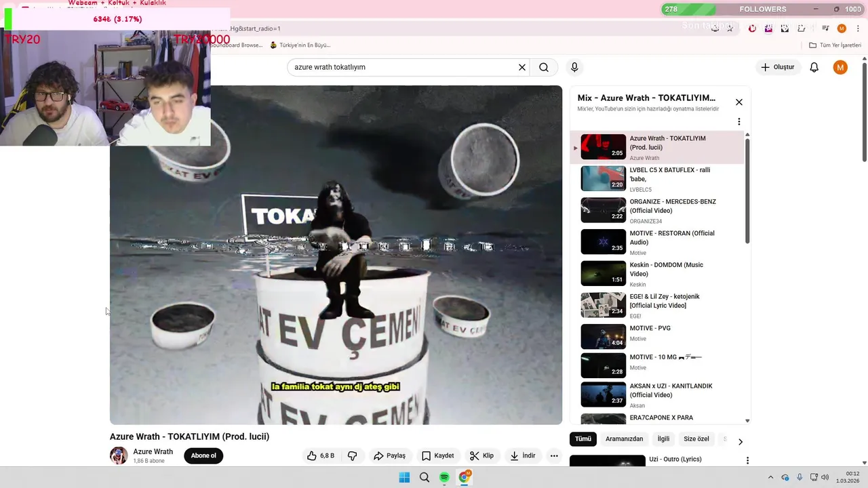Select the Size özel filter chip
Viewport: 868px width, 488px height.
696,439
